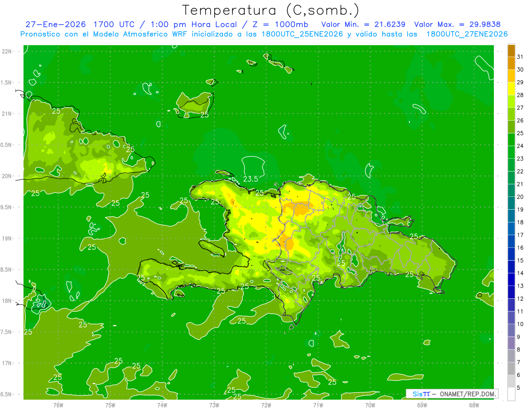The height and width of the screenshot is (411, 532).
Task: Click the '21N' latitude label
Action: point(7,114)
